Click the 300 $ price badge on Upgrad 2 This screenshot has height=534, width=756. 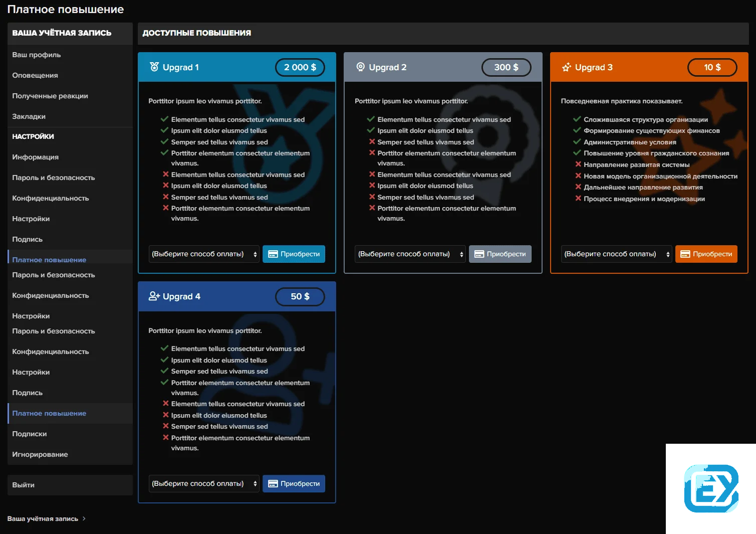pos(506,66)
